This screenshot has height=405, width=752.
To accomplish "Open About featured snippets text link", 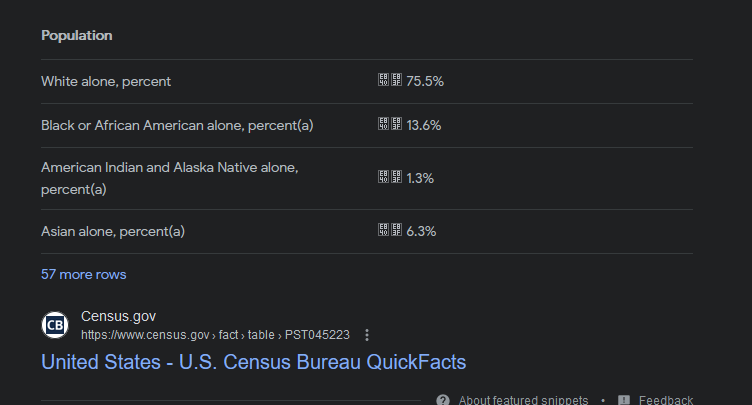I will click(x=523, y=400).
